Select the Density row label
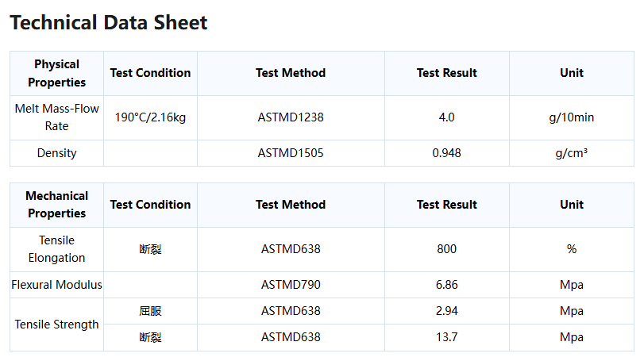 pos(56,153)
